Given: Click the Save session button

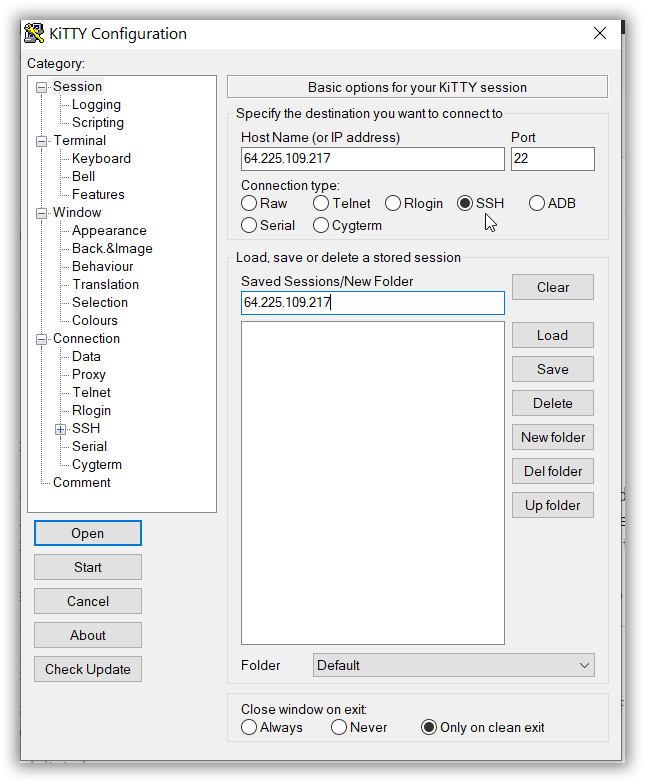Looking at the screenshot, I should pyautogui.click(x=553, y=369).
